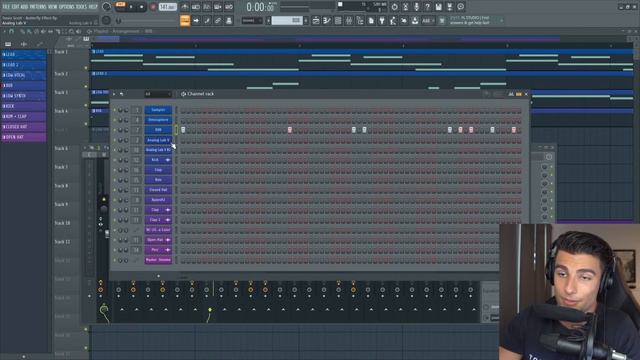Click the undo history clock icon
The image size is (640, 360).
pyautogui.click(x=394, y=7)
